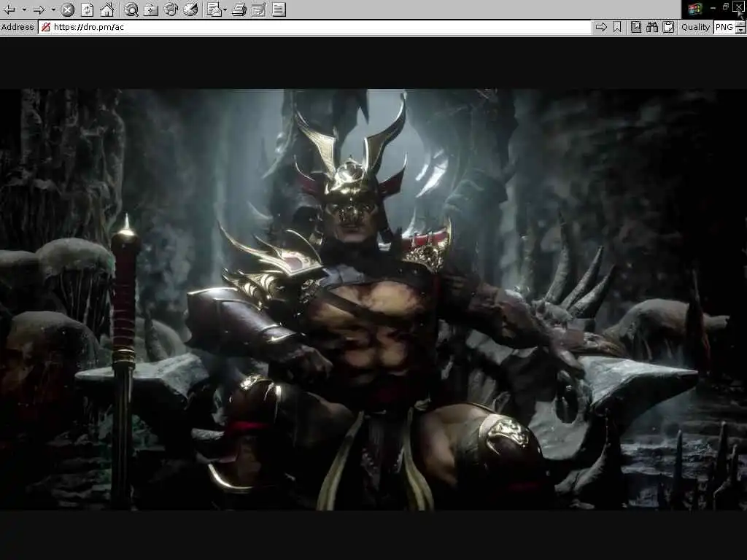Restore the browser window size
The width and height of the screenshot is (747, 560).
click(x=726, y=7)
